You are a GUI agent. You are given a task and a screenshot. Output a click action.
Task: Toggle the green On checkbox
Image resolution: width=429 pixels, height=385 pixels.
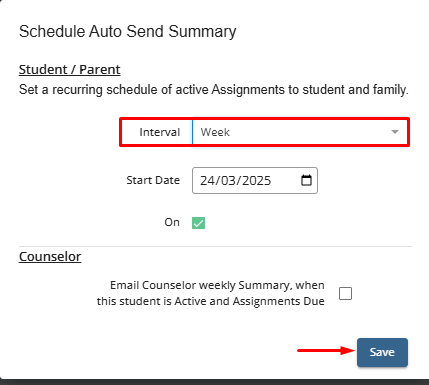[x=198, y=223]
